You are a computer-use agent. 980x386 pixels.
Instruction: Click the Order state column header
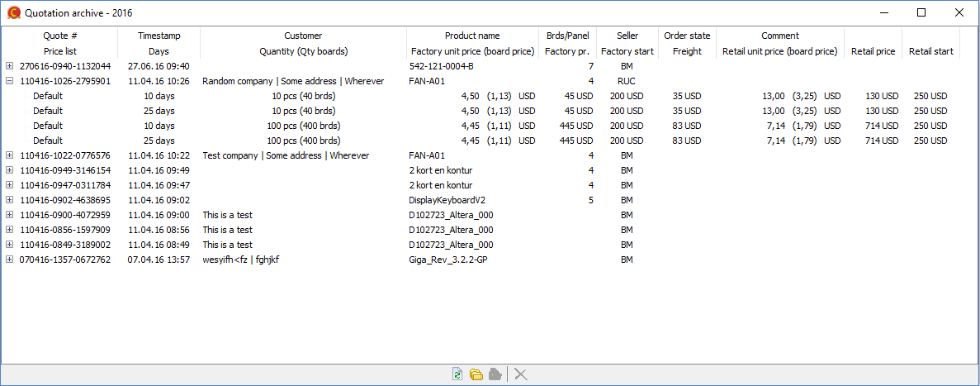pyautogui.click(x=687, y=36)
